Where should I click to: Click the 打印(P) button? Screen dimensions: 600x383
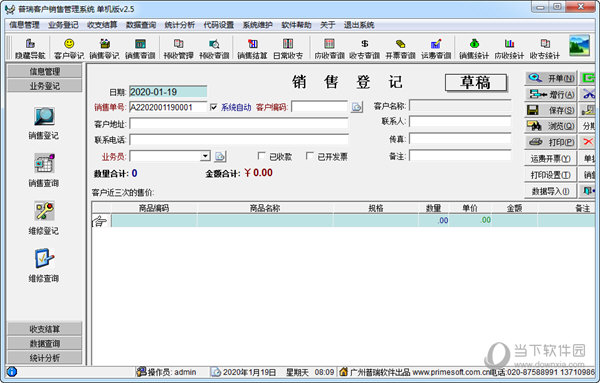coord(551,142)
